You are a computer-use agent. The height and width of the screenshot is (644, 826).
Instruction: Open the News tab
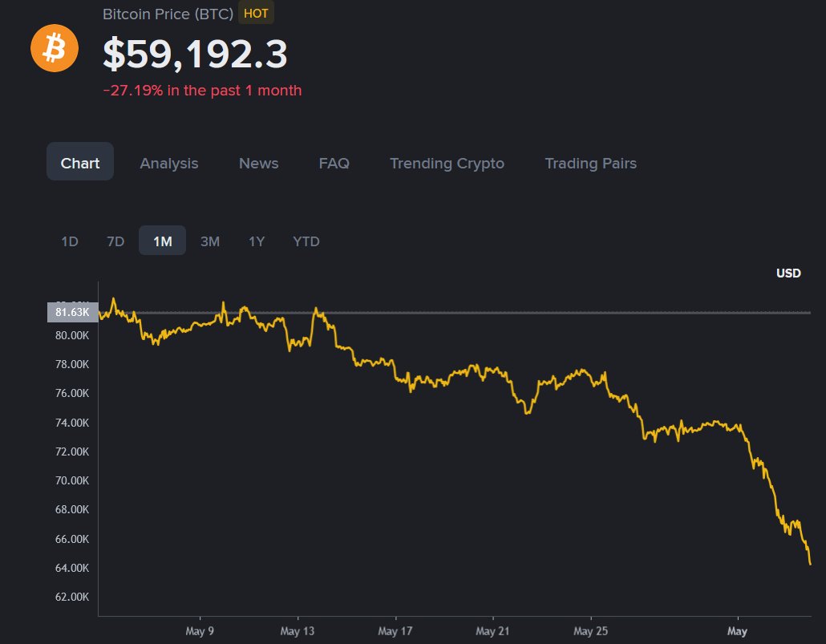[x=259, y=164]
